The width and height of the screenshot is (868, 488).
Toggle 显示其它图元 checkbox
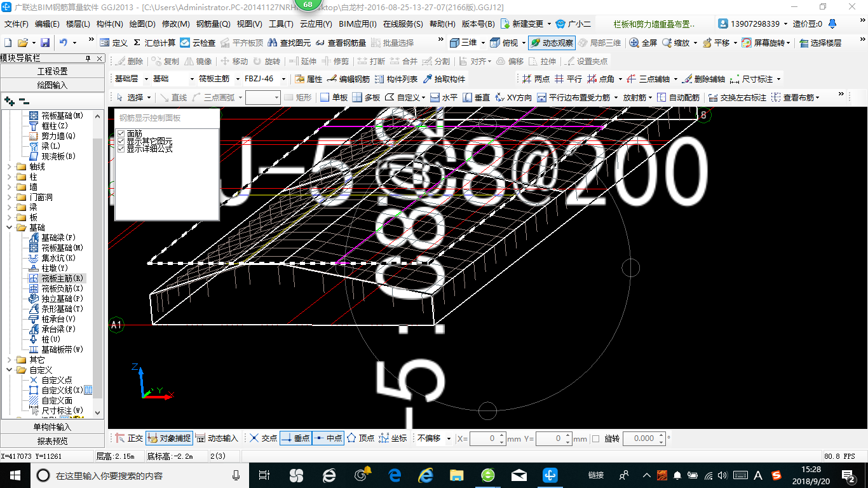click(x=121, y=141)
